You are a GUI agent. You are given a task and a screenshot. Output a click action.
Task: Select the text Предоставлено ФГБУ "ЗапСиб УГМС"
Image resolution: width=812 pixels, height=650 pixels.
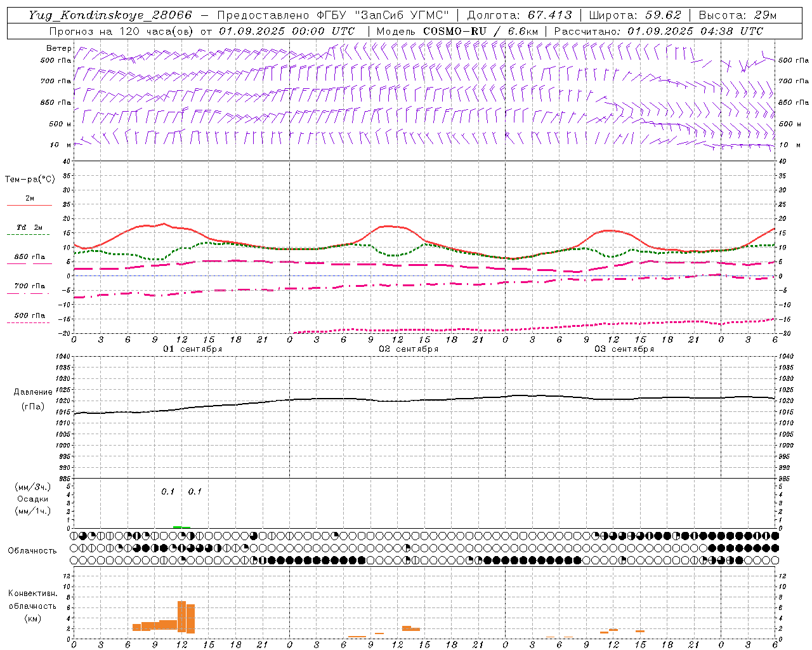(x=333, y=15)
